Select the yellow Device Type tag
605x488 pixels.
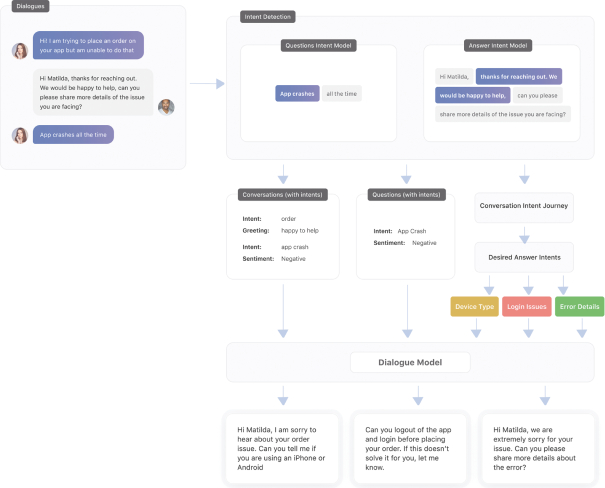pyautogui.click(x=474, y=307)
